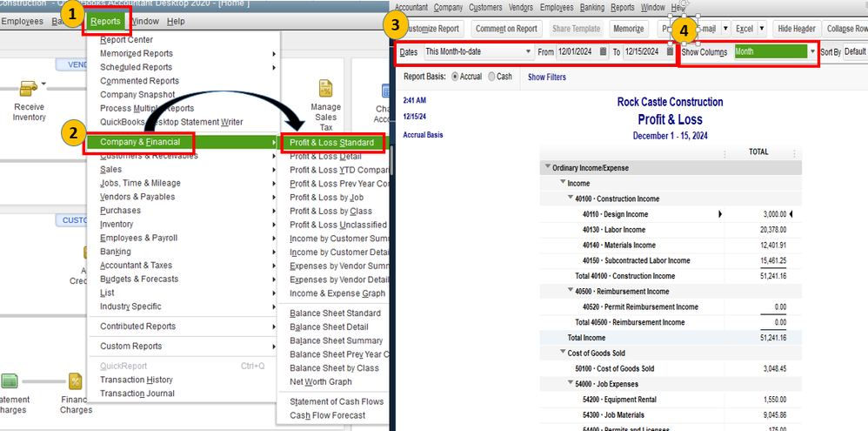Choose Transaction History

tap(137, 380)
